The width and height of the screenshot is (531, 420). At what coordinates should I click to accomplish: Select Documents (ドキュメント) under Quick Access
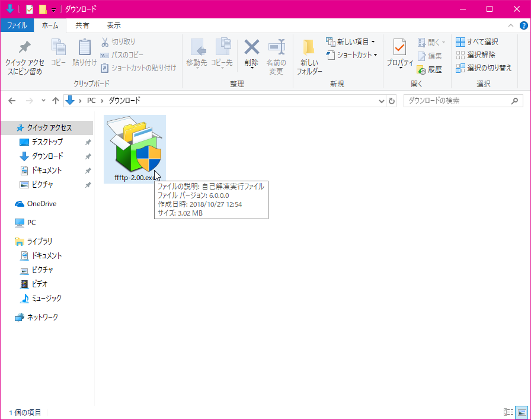point(47,170)
